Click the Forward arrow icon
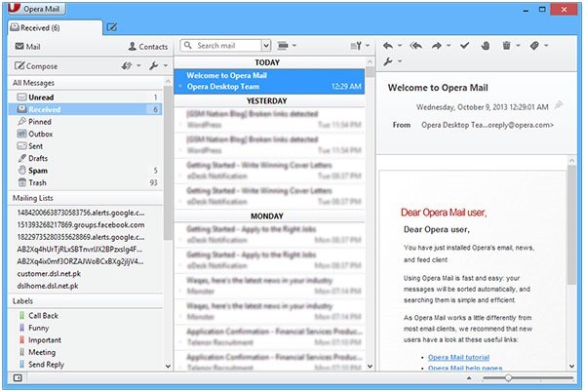The width and height of the screenshot is (585, 392). click(436, 46)
